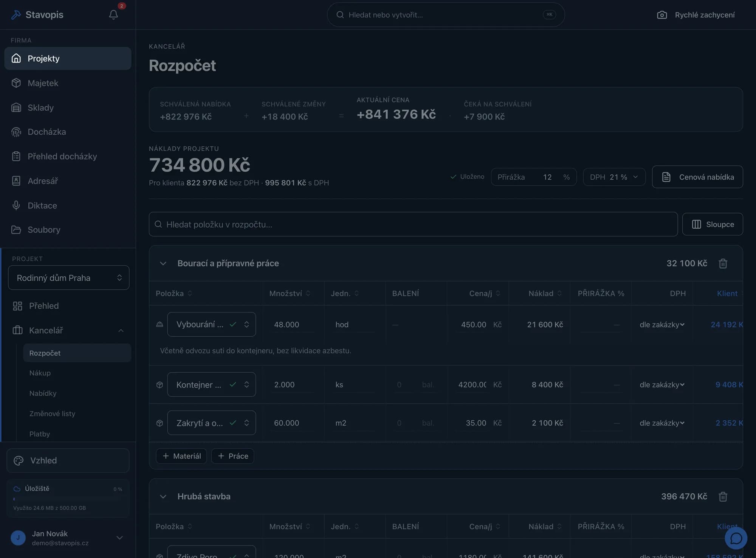The image size is (756, 558).
Task: Click the Rychlé zachycení camera icon
Action: pos(662,15)
